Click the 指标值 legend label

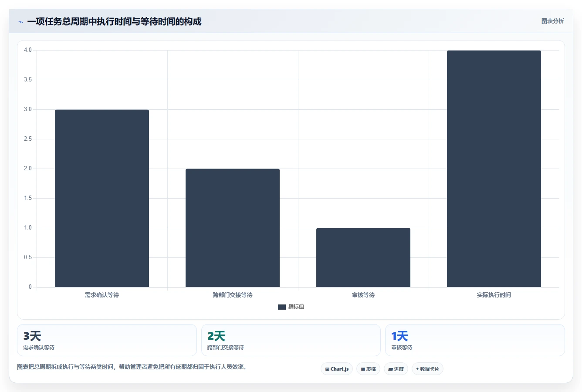coord(296,307)
